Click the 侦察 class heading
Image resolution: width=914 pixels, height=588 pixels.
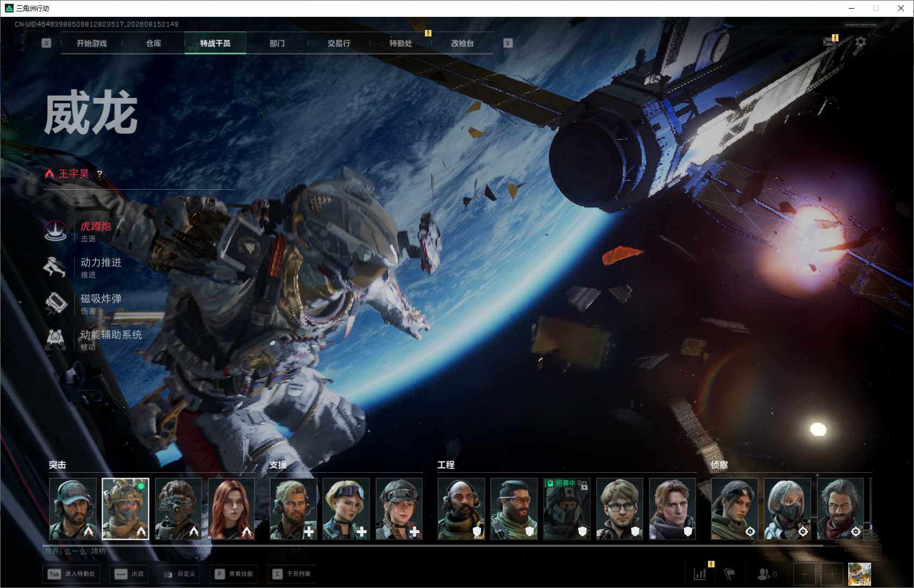coord(719,465)
